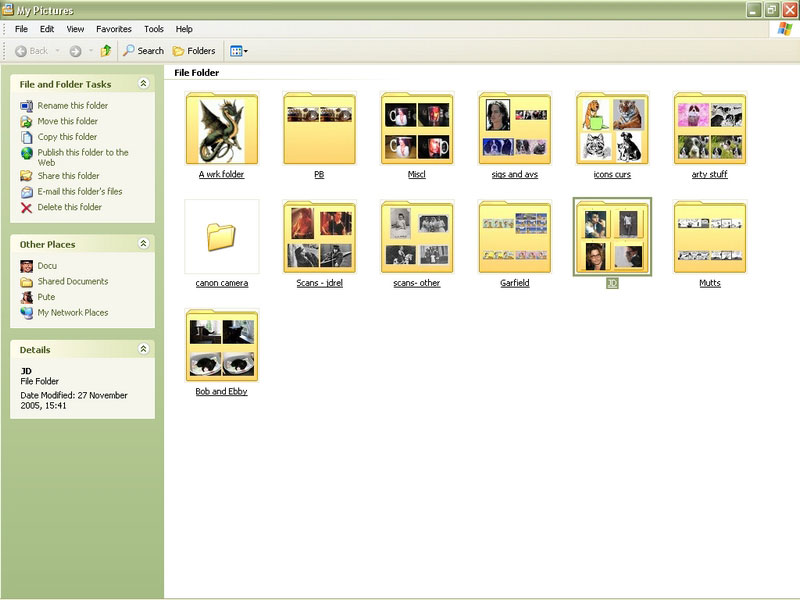800x600 pixels.
Task: Select the Bob and Ebby folder
Action: pos(222,346)
